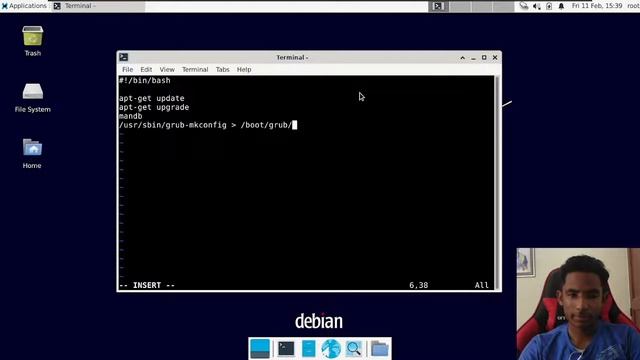
Task: Click the '-- INSERT --' mode indicator
Action: pos(147,285)
